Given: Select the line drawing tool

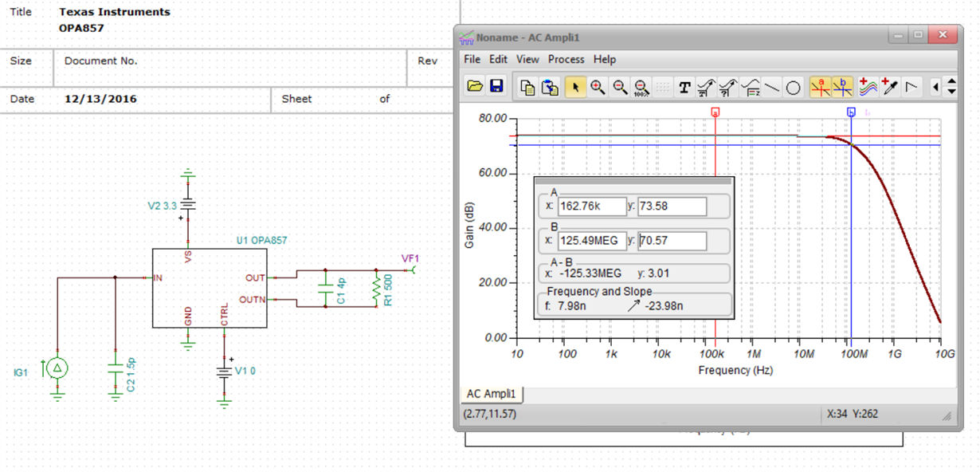Looking at the screenshot, I should coord(771,88).
